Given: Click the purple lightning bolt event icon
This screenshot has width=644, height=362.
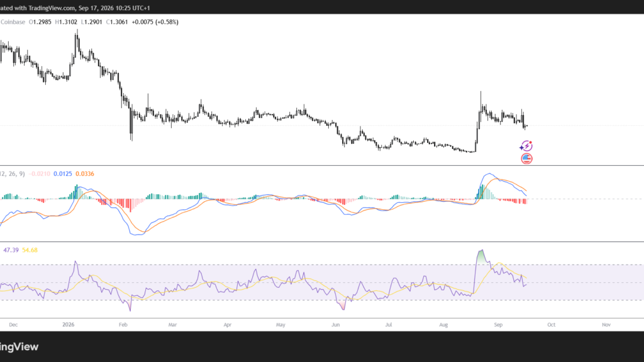Looking at the screenshot, I should pyautogui.click(x=526, y=146).
